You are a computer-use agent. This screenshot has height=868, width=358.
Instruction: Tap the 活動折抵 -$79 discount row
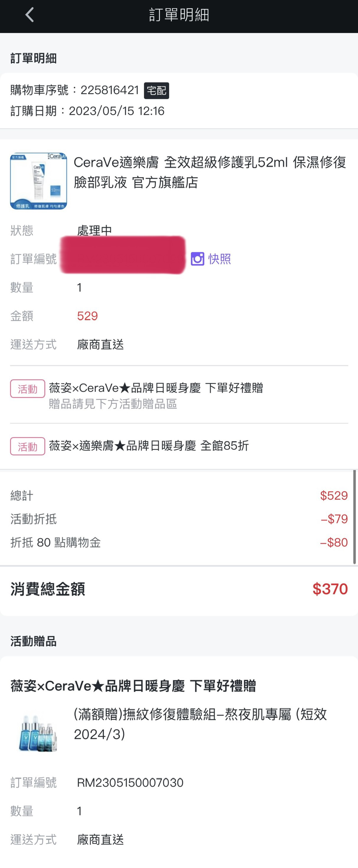(x=179, y=519)
